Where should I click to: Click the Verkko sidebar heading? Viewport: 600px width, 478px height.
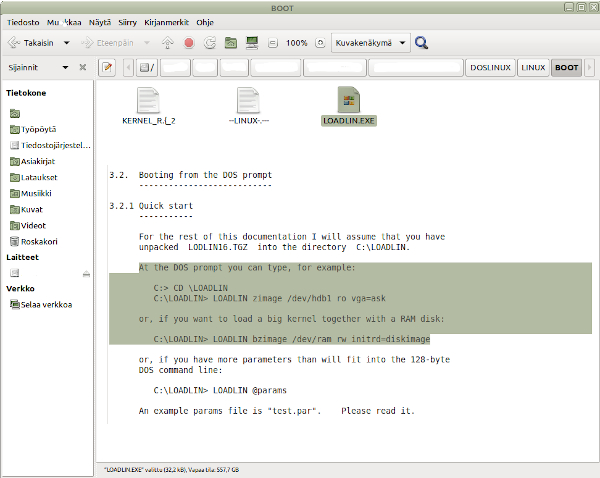20,289
